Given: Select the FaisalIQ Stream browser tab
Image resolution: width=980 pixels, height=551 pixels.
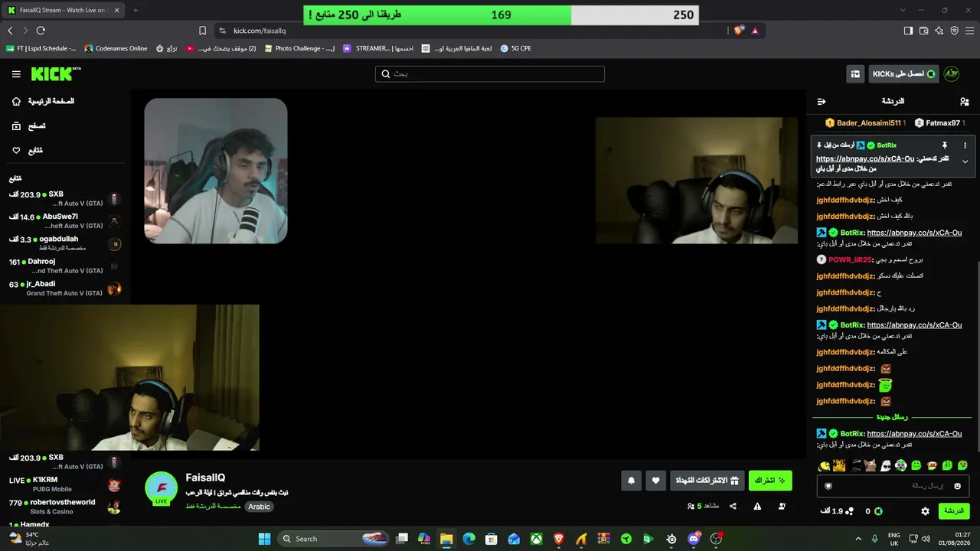Looking at the screenshot, I should (64, 10).
